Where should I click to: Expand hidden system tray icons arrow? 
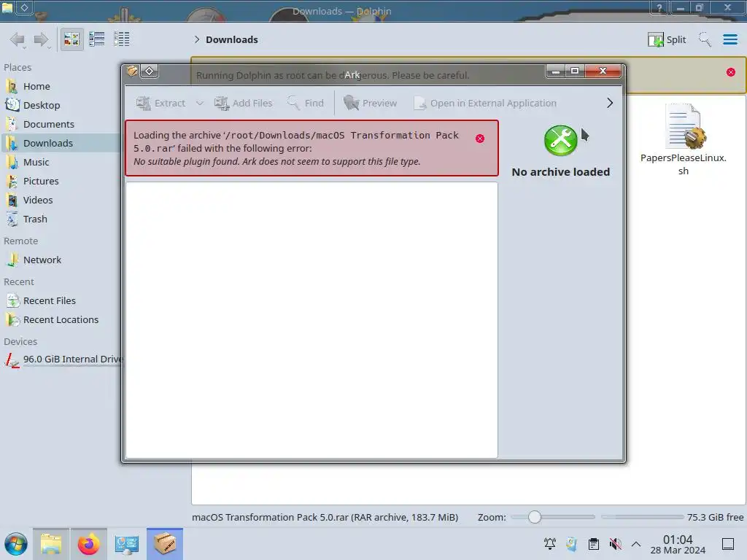[x=636, y=544]
